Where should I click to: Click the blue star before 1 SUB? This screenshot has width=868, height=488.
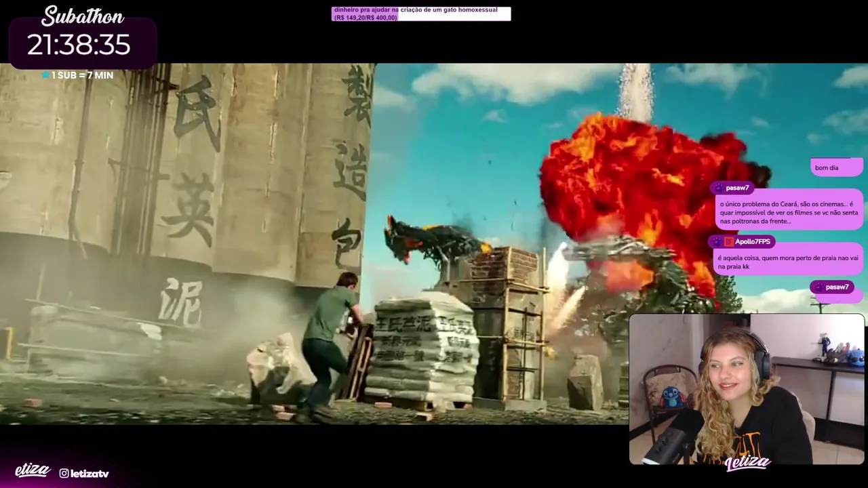pos(45,75)
